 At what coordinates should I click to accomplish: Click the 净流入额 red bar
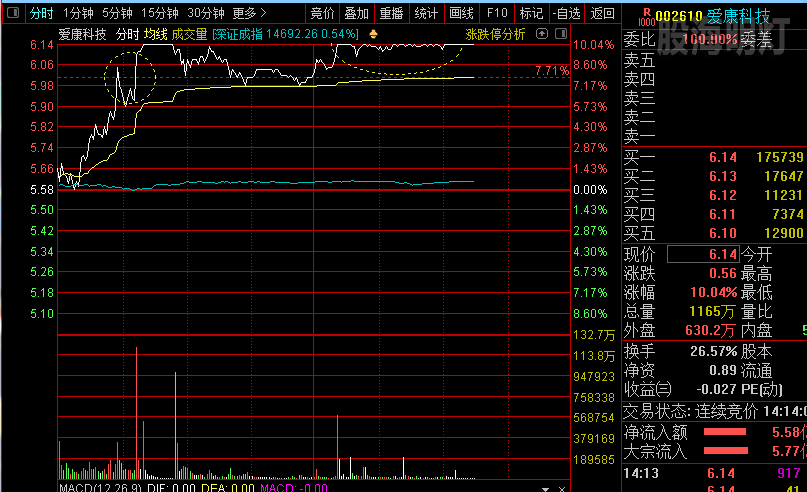coord(725,432)
